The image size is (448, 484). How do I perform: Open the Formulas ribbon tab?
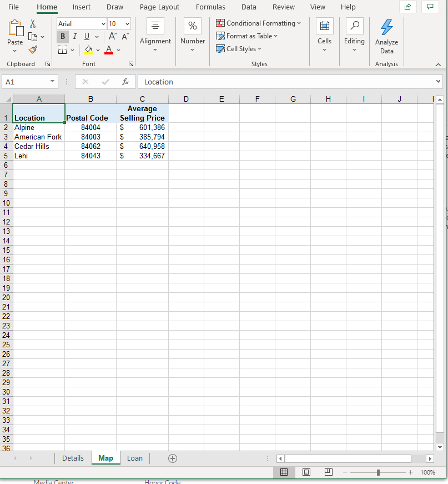[x=210, y=7]
